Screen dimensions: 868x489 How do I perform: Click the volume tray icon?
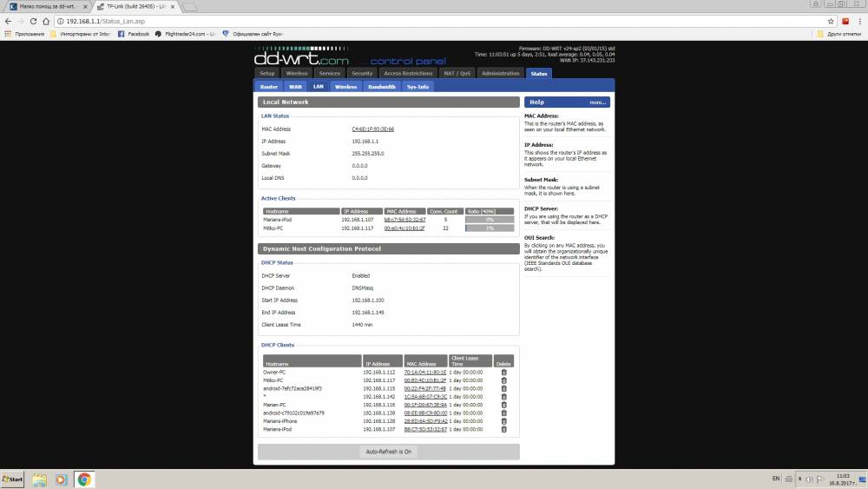click(x=809, y=479)
